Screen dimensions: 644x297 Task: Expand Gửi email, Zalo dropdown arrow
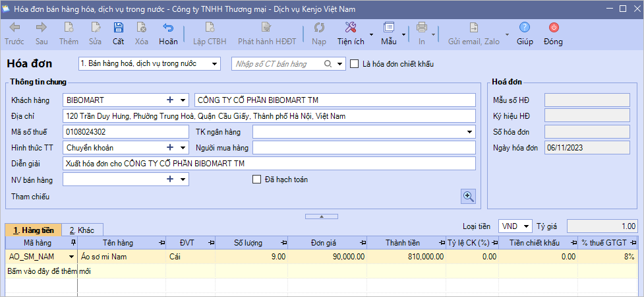(x=507, y=34)
